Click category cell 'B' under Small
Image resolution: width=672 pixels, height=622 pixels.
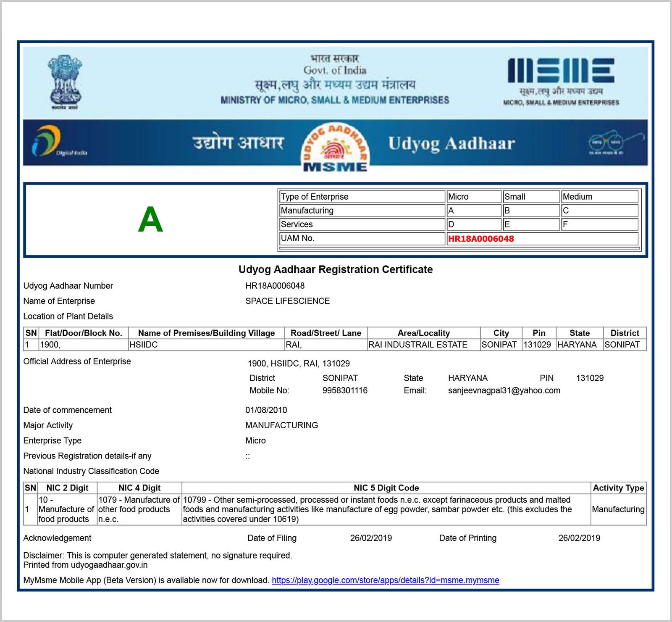point(531,211)
